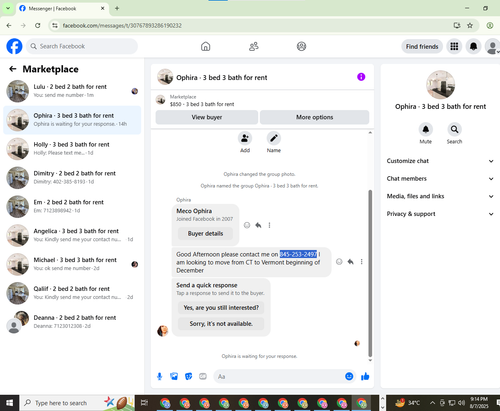Open conversation information purple icon
Viewport: 500px width, 411px height.
click(x=361, y=77)
